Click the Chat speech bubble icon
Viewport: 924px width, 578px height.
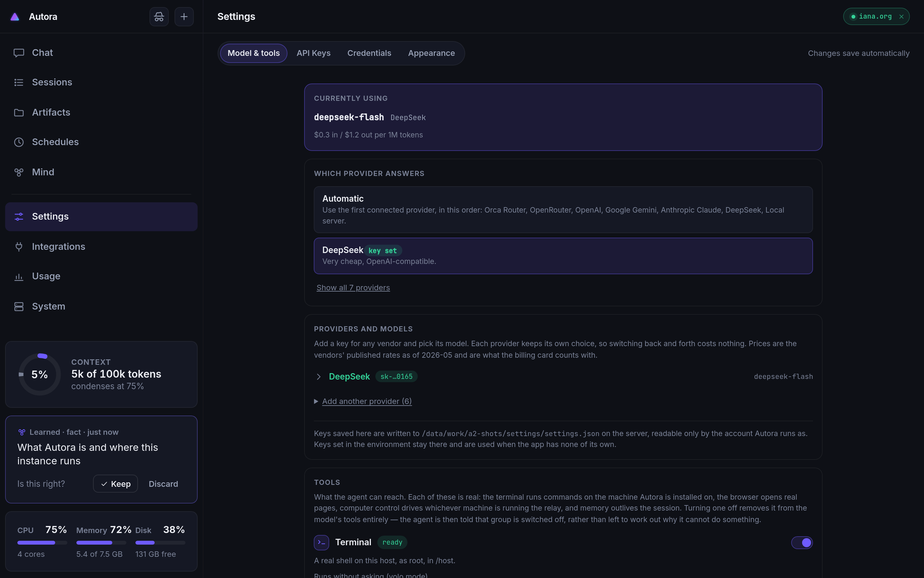[x=19, y=53]
